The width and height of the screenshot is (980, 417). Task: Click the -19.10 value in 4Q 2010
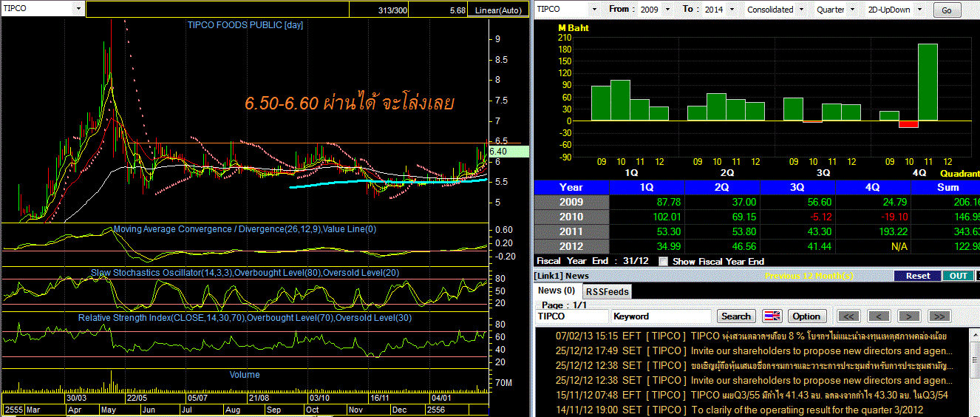click(893, 217)
